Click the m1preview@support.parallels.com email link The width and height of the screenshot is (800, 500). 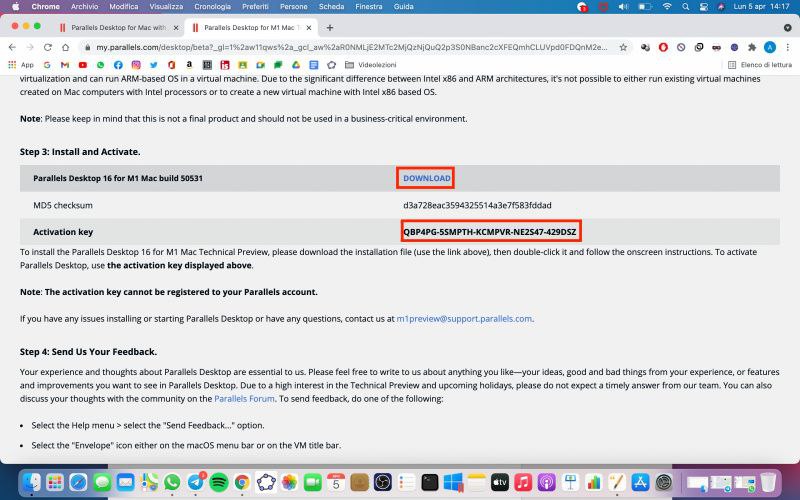coord(464,318)
